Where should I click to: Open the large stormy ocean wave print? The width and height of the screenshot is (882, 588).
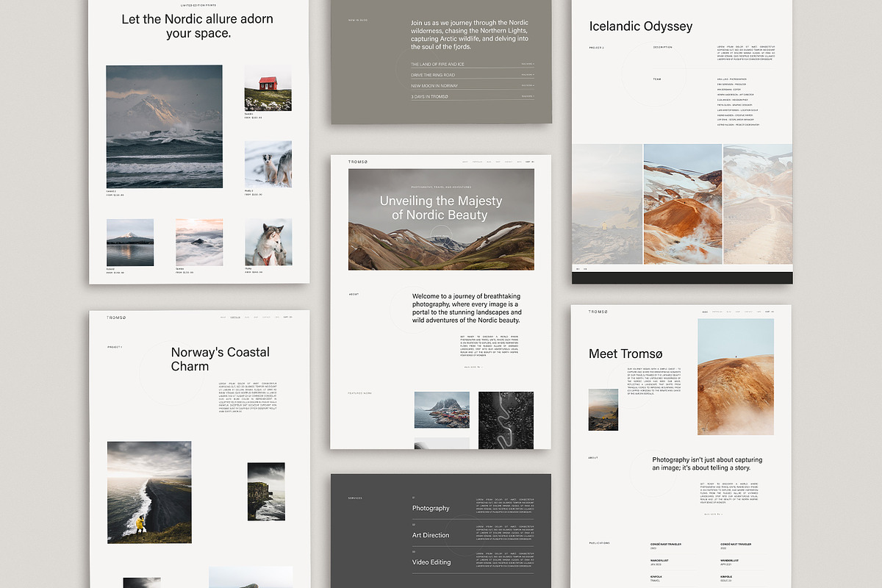pyautogui.click(x=164, y=126)
